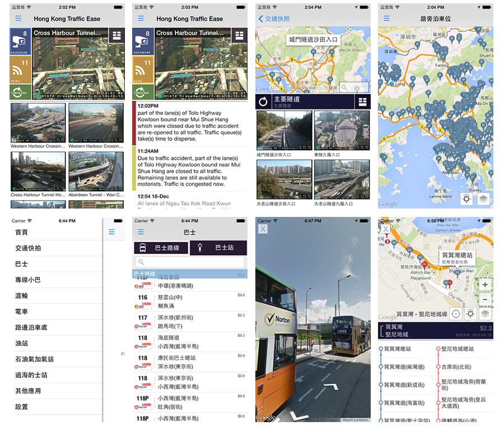Viewport: 504px width, 435px height.
Task: Open the 大老山隧道九龍入口 camera thumbnail
Action: pyautogui.click(x=342, y=179)
